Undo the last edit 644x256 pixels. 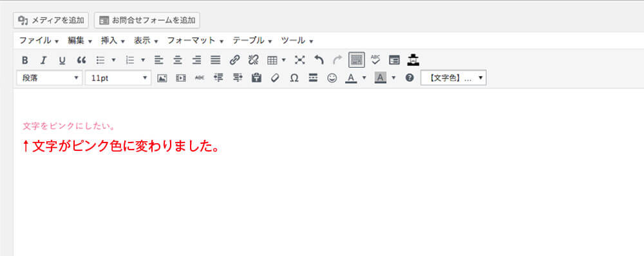pos(319,60)
